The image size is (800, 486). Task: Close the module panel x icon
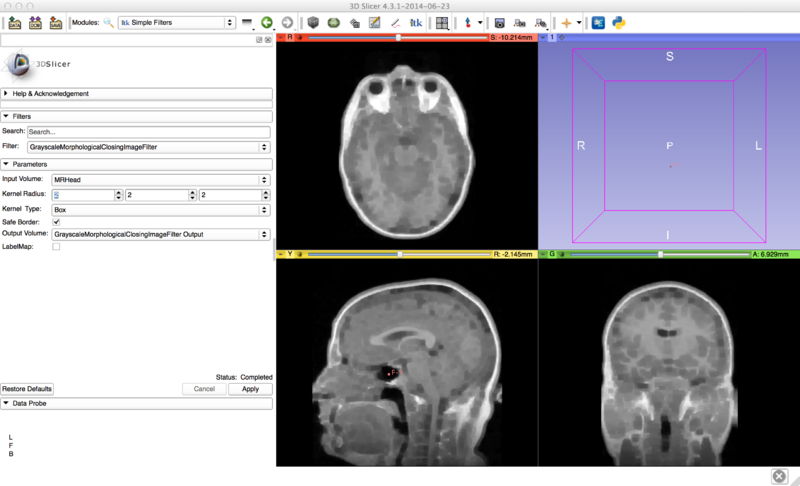(268, 40)
